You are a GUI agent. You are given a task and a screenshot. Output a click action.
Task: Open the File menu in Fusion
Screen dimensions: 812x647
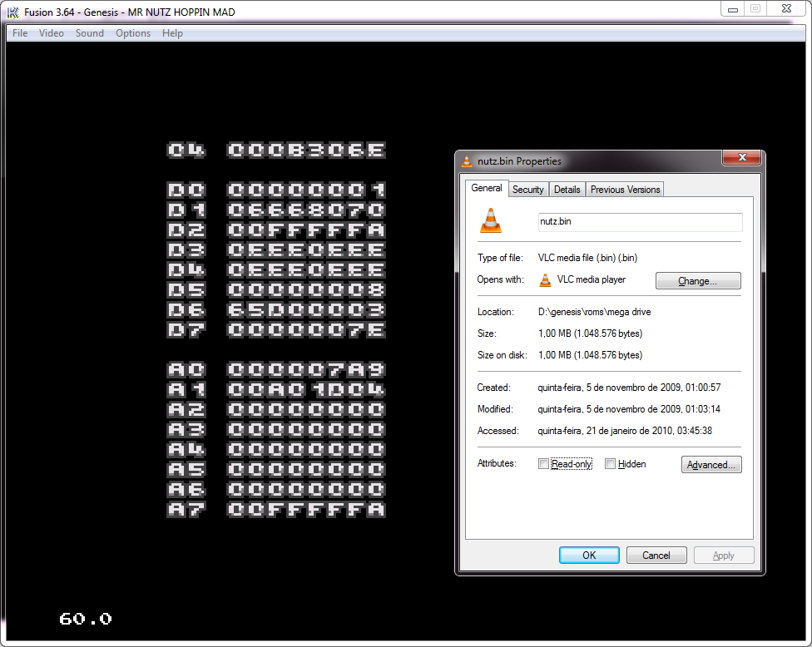coord(20,33)
